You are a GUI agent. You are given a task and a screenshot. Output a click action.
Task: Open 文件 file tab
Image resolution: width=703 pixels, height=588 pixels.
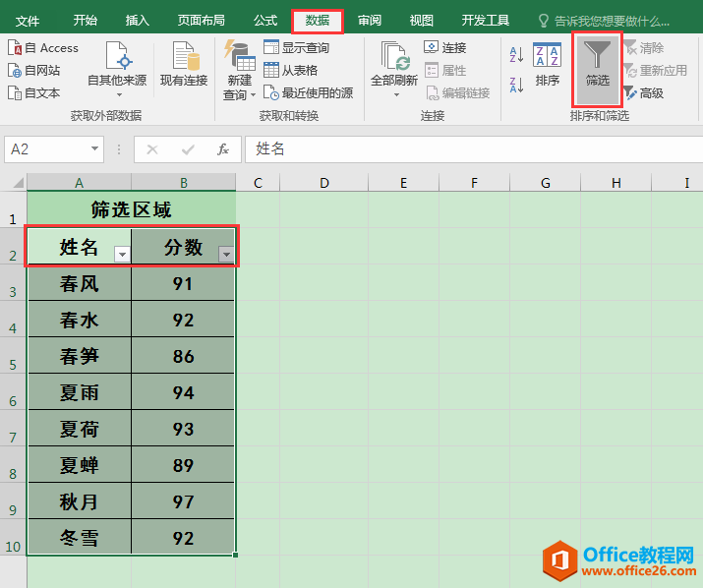(x=28, y=21)
